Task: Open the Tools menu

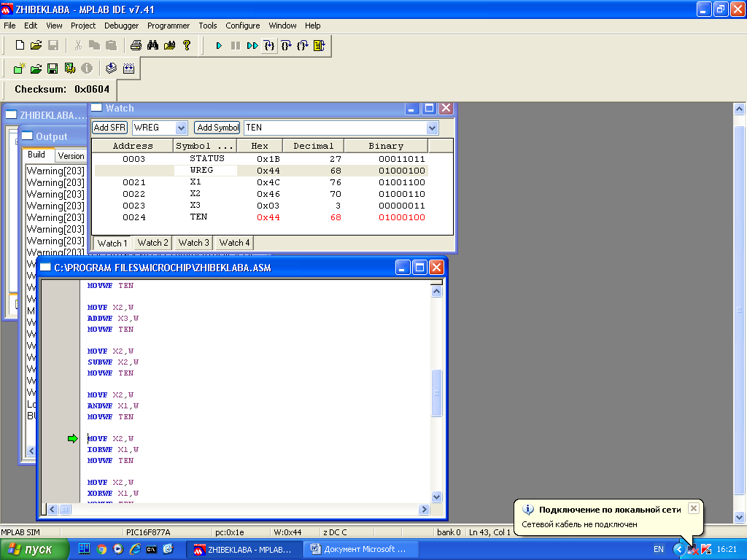Action: 208,26
